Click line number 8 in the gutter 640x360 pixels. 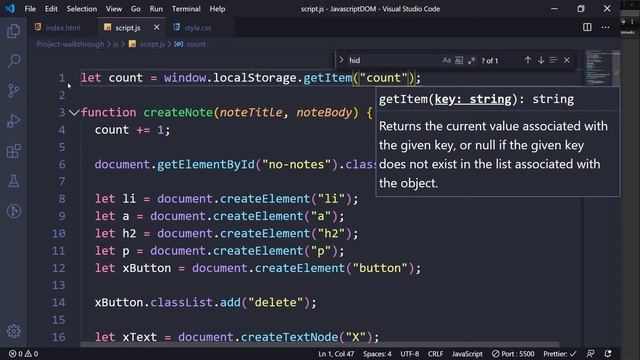coord(62,199)
